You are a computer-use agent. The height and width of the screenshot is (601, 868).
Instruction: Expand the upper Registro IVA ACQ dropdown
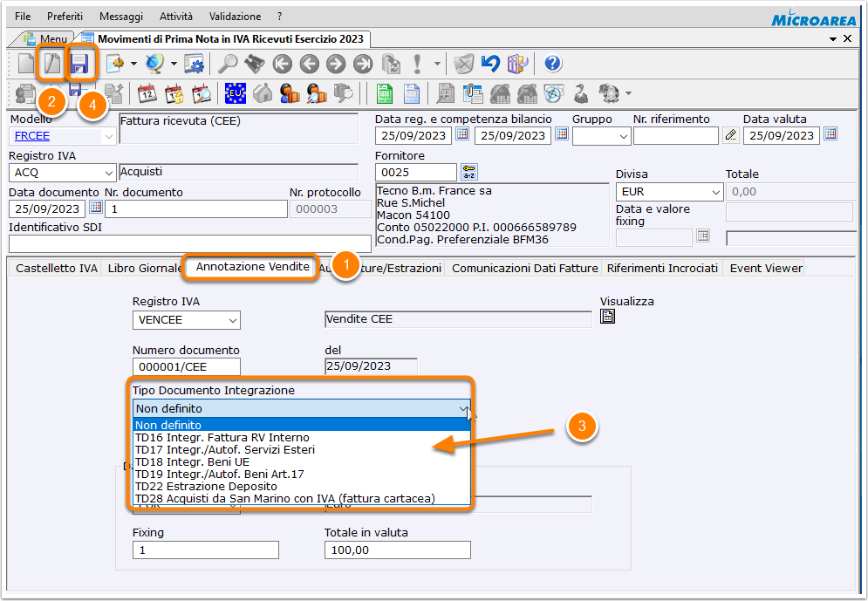(108, 173)
